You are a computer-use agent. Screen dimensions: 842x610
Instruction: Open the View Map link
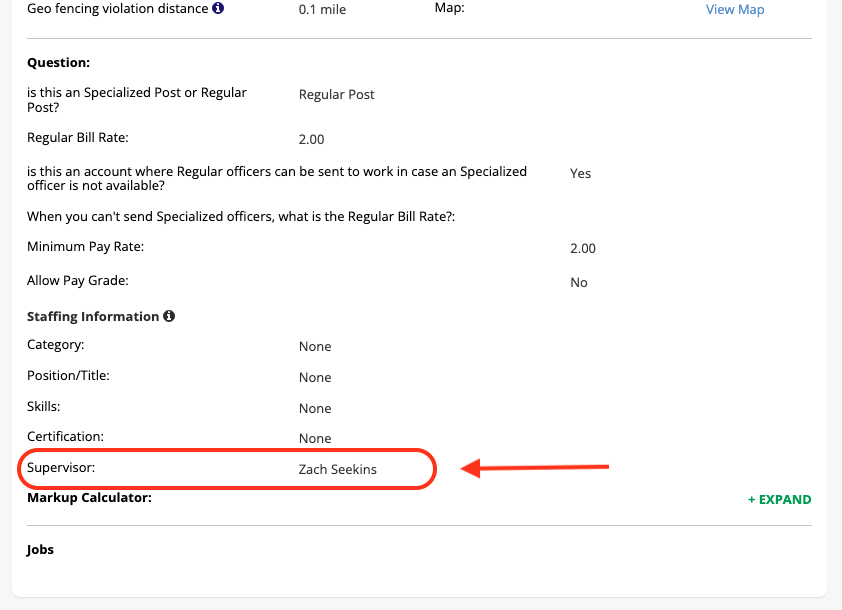pyautogui.click(x=734, y=9)
